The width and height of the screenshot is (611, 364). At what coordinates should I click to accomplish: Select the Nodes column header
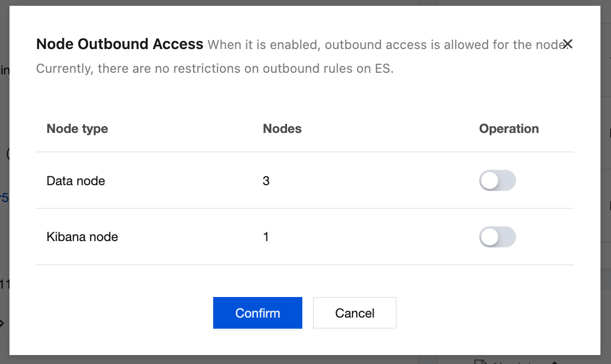[282, 129]
